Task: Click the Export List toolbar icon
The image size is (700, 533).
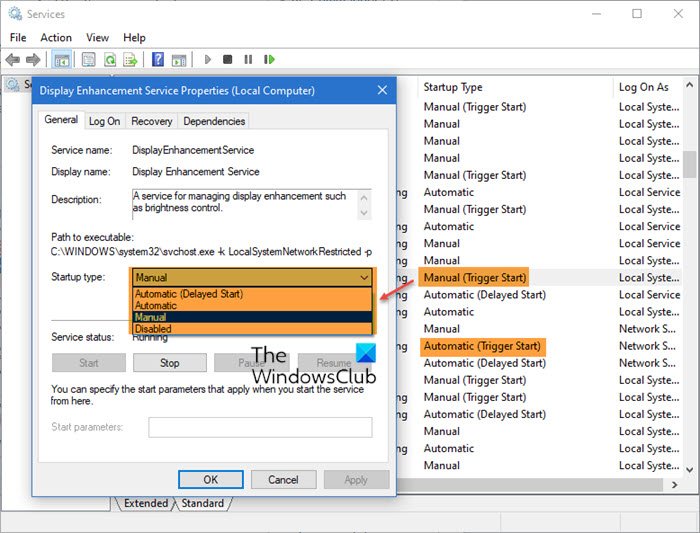Action: pyautogui.click(x=128, y=60)
